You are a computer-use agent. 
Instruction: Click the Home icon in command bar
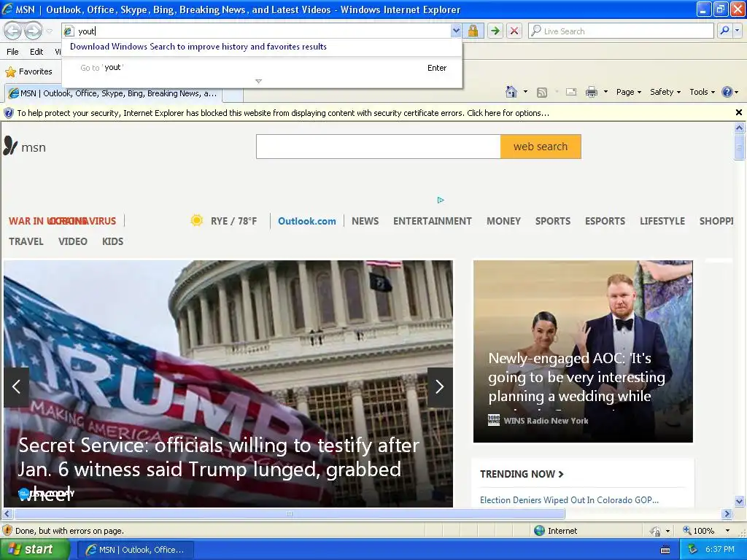[511, 92]
